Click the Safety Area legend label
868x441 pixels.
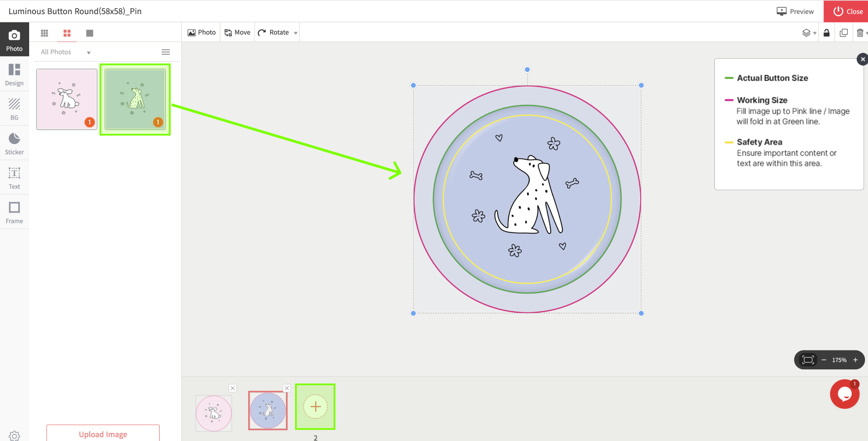[759, 142]
